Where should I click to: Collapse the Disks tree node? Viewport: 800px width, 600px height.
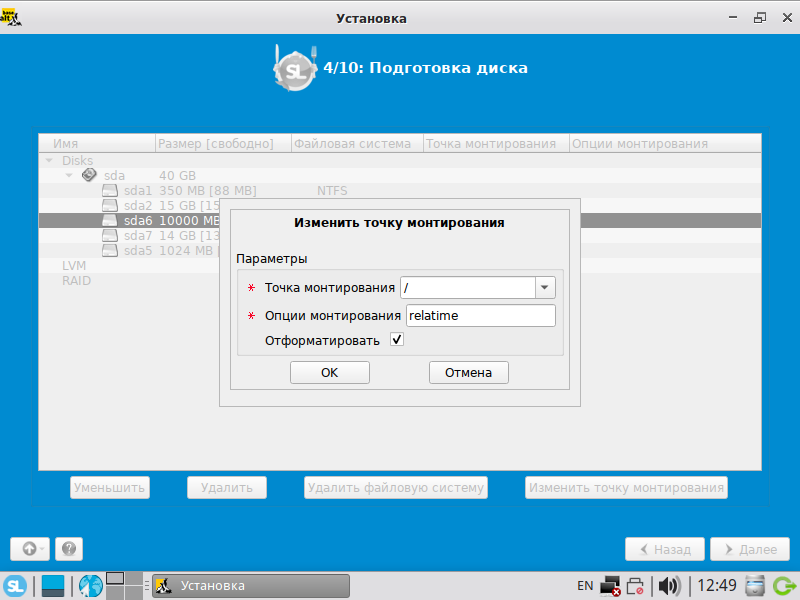49,161
